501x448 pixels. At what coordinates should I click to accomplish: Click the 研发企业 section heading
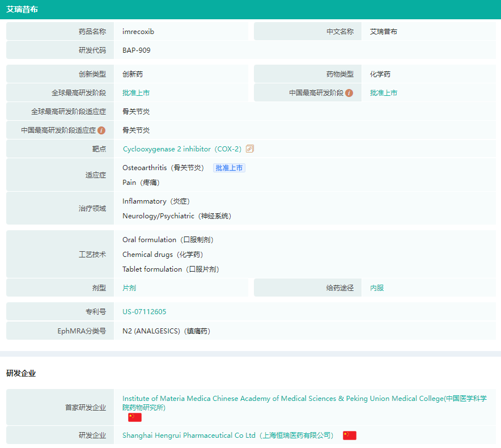point(21,373)
